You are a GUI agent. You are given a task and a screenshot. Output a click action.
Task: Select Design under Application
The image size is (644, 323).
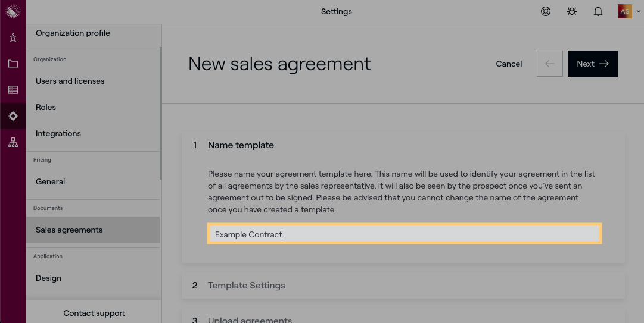pyautogui.click(x=48, y=278)
